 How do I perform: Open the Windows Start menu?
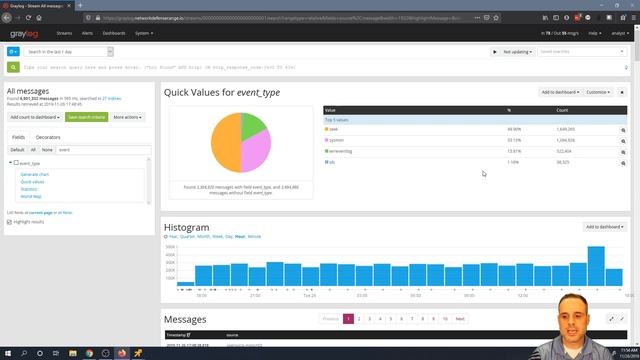[8, 353]
